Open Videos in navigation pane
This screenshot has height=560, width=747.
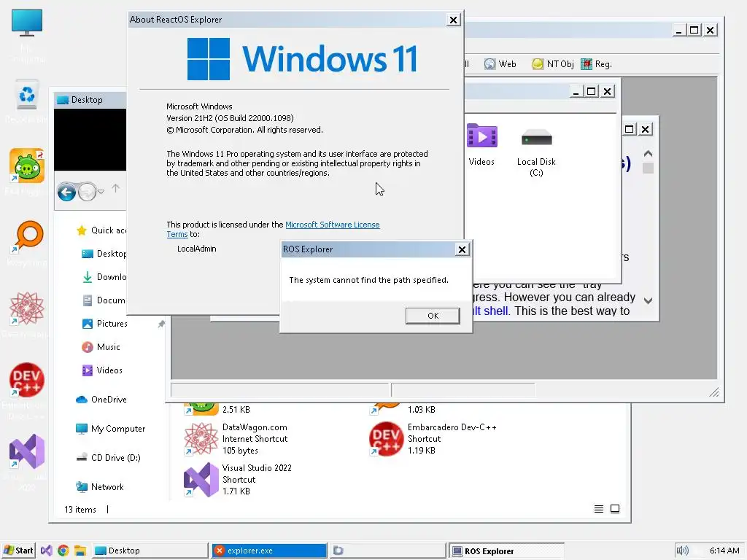(102, 370)
